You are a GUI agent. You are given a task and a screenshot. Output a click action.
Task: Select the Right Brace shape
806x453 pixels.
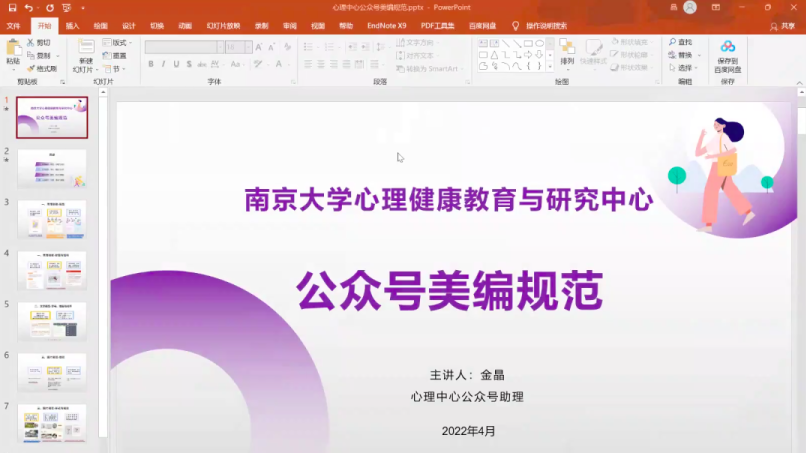539,66
